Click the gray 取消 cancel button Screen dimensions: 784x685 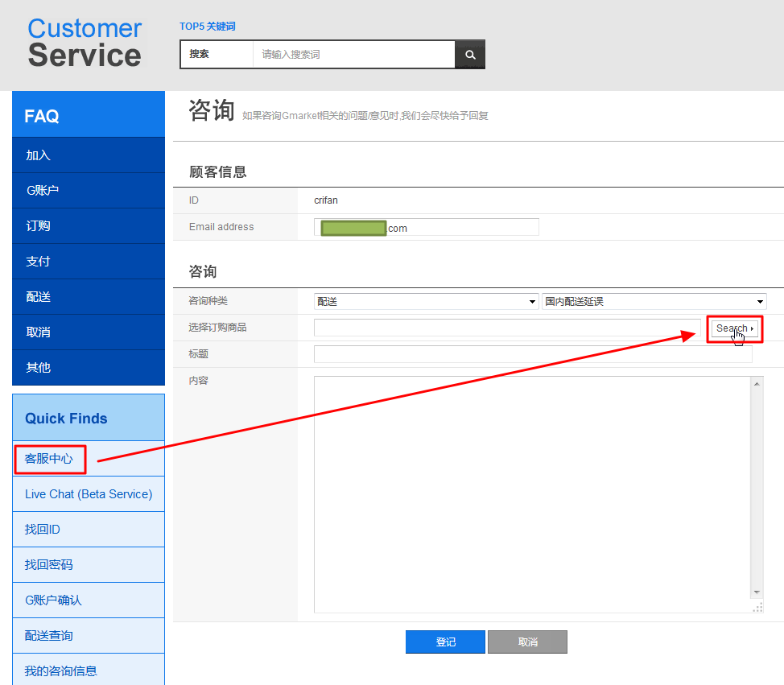point(527,642)
